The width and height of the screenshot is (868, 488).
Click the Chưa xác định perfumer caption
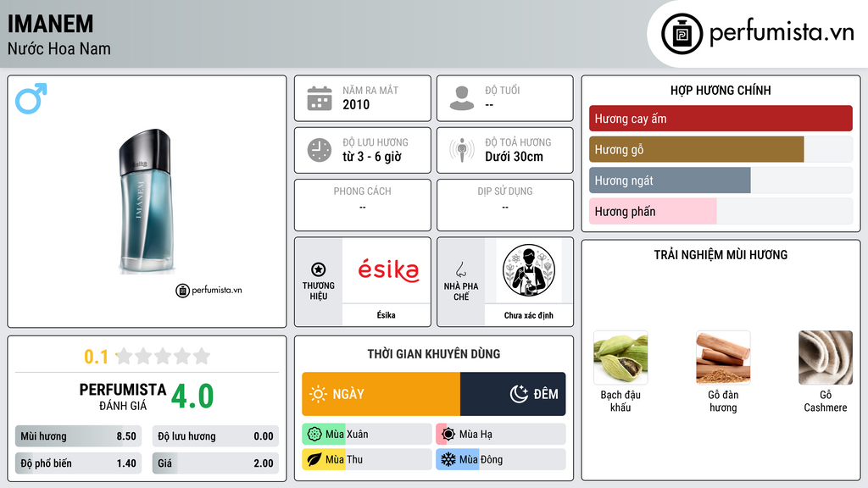click(529, 315)
